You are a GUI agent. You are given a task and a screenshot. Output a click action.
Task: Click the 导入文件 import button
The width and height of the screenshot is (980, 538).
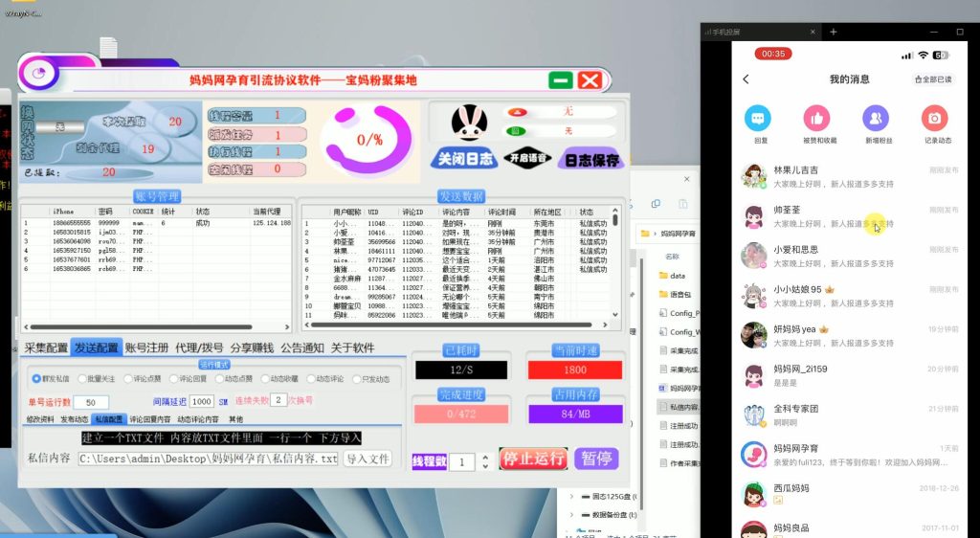367,459
